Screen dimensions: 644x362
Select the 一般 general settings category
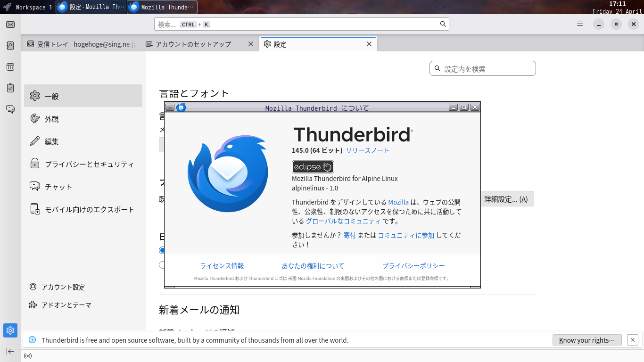(83, 96)
